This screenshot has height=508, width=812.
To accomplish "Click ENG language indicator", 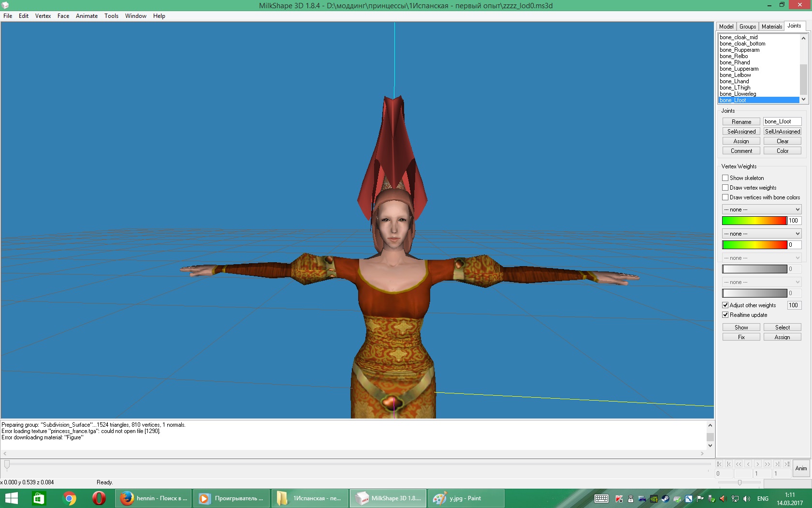I will point(763,499).
